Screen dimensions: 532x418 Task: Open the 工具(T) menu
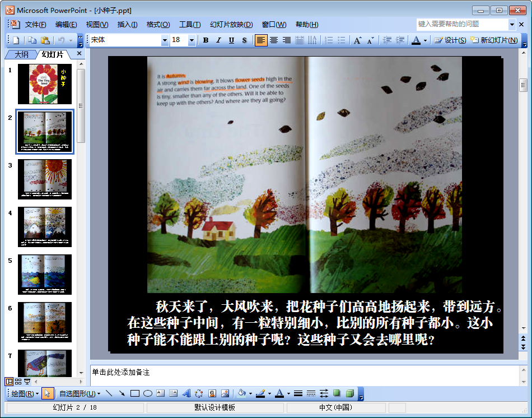coord(190,25)
